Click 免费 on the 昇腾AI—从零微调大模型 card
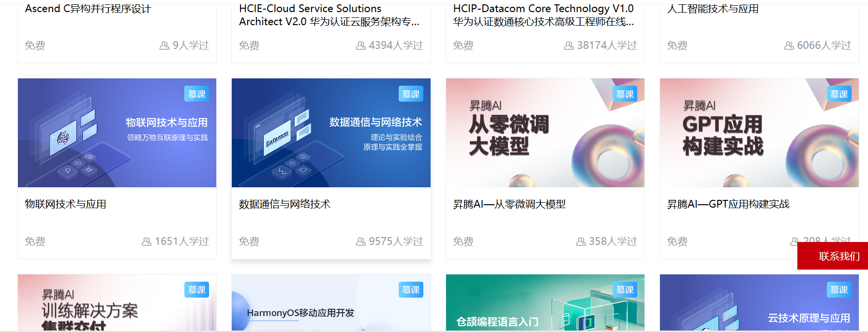Screen dimensions: 868x332 pos(464,241)
